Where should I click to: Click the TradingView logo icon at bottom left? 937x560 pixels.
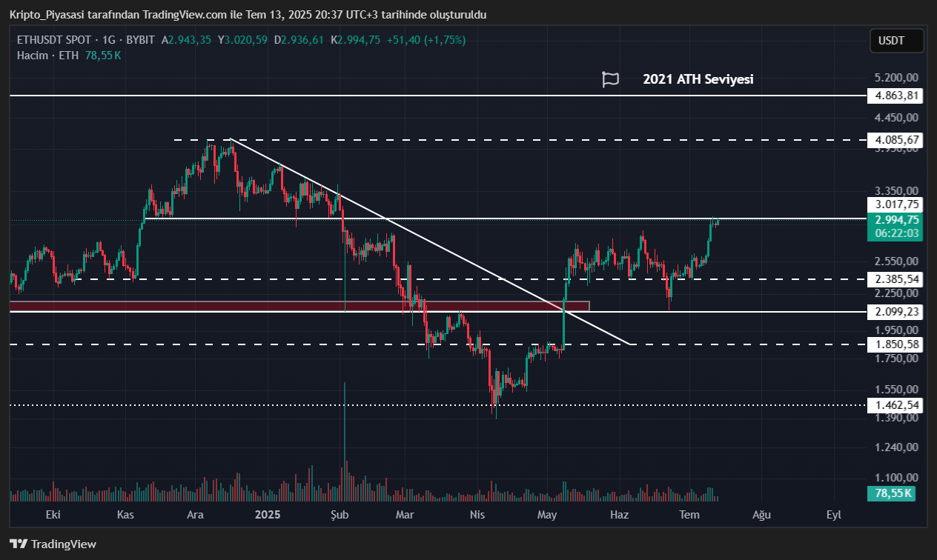point(19,544)
